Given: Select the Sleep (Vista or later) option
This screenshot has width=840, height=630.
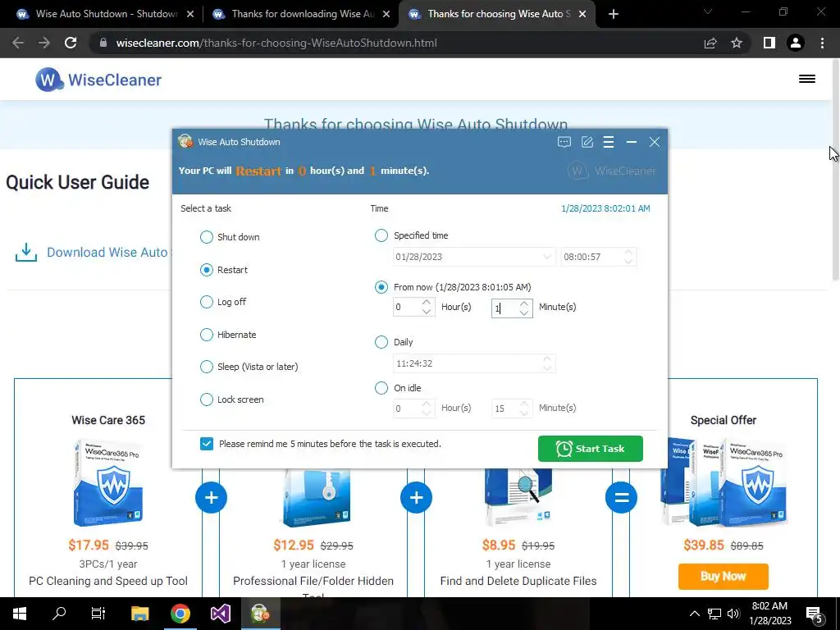Looking at the screenshot, I should pos(206,367).
